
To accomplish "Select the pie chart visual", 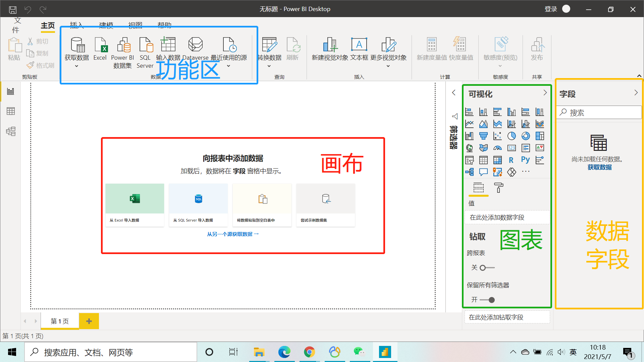I will point(512,136).
